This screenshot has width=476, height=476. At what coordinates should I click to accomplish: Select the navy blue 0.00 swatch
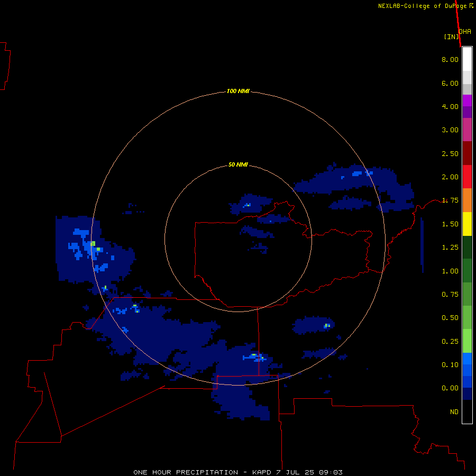pos(467,394)
